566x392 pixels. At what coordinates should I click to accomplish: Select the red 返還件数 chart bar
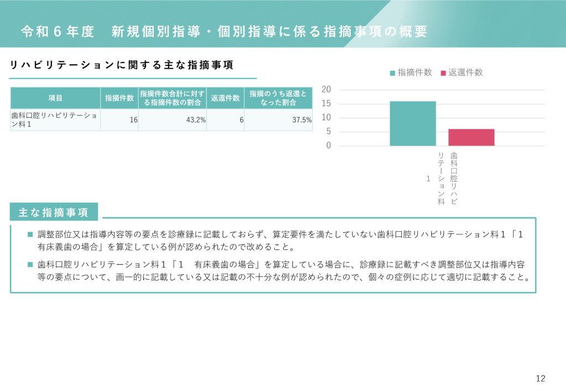(471, 137)
